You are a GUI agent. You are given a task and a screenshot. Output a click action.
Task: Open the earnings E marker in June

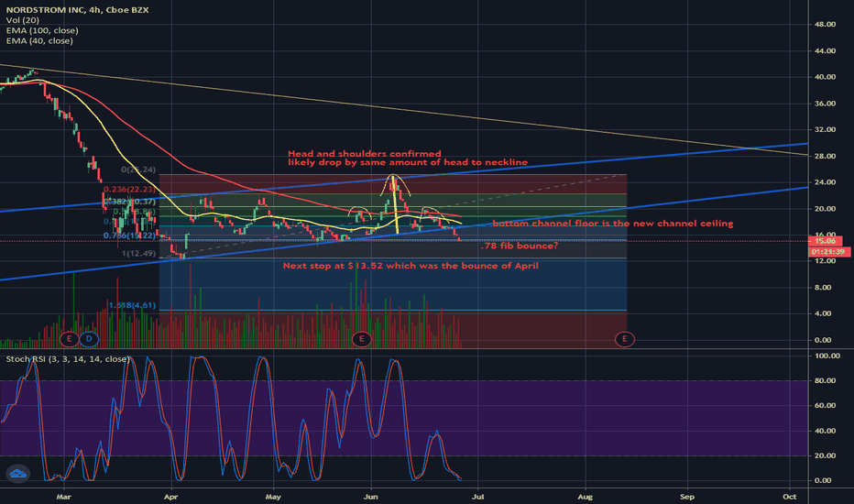pyautogui.click(x=362, y=339)
